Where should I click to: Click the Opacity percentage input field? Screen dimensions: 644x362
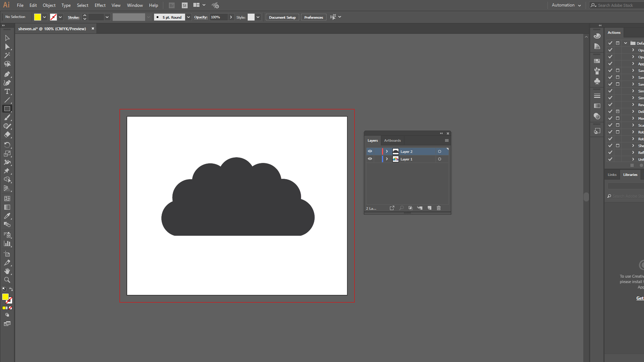pyautogui.click(x=218, y=17)
